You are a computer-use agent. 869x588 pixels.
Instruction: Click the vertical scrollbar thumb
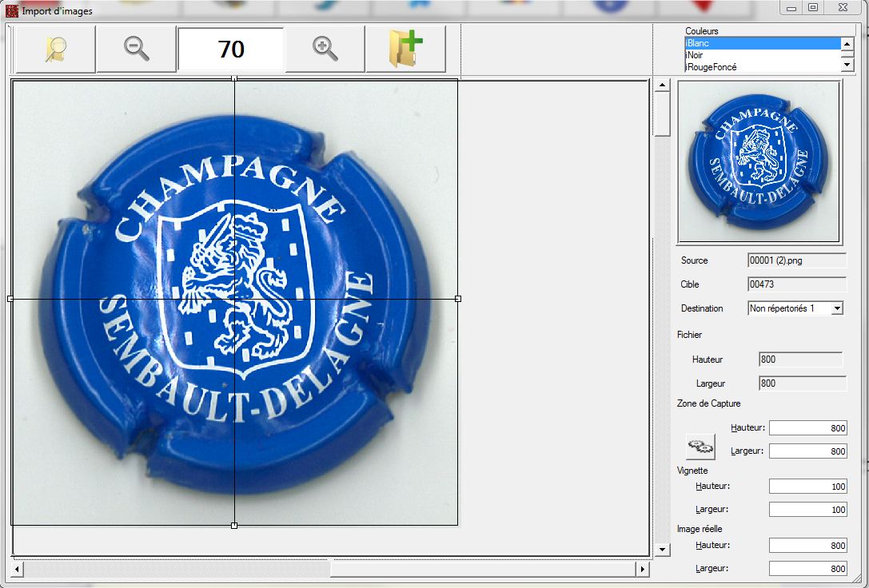[662, 114]
